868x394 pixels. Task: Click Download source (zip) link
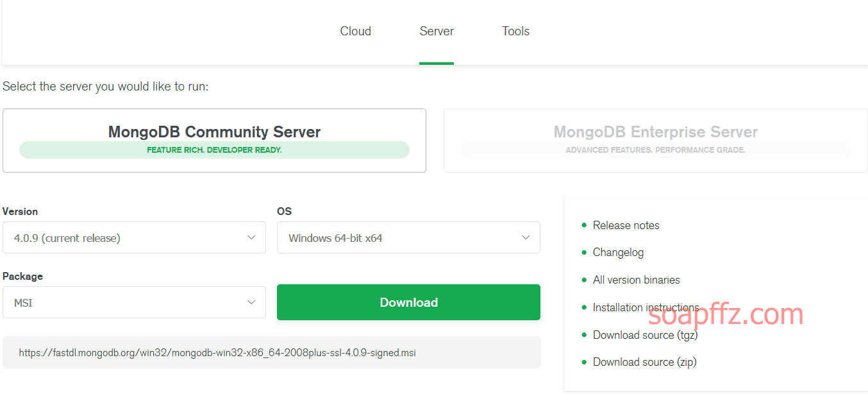pyautogui.click(x=644, y=362)
